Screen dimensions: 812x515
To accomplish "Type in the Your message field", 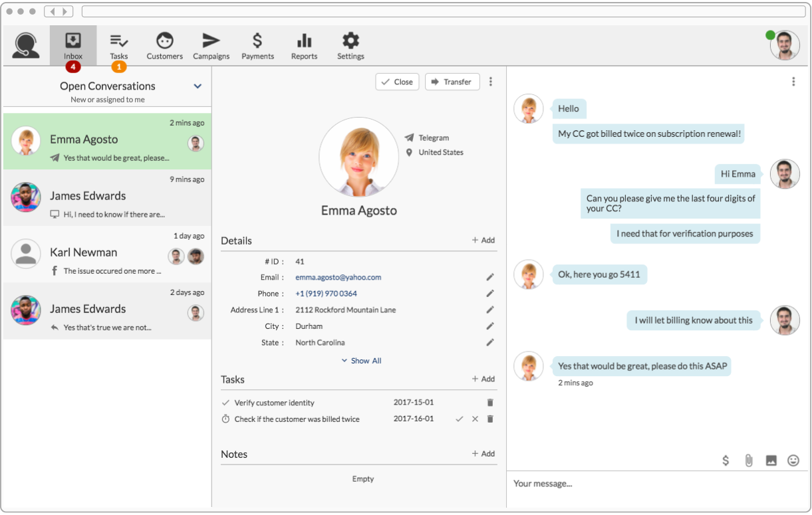I will click(x=652, y=484).
